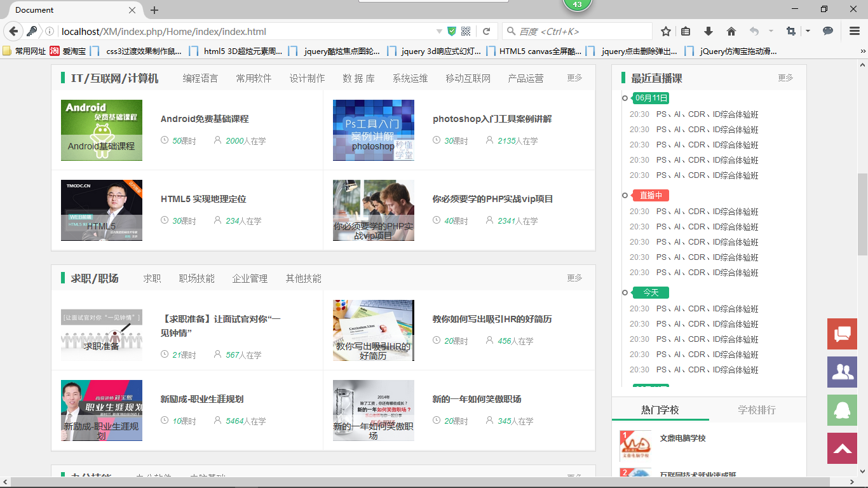Select the 编程语言 category tab
The image size is (868, 488).
pyautogui.click(x=200, y=78)
